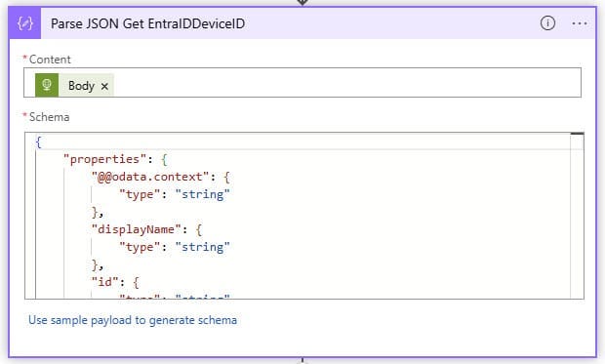Click the green Body token icon

click(x=47, y=85)
